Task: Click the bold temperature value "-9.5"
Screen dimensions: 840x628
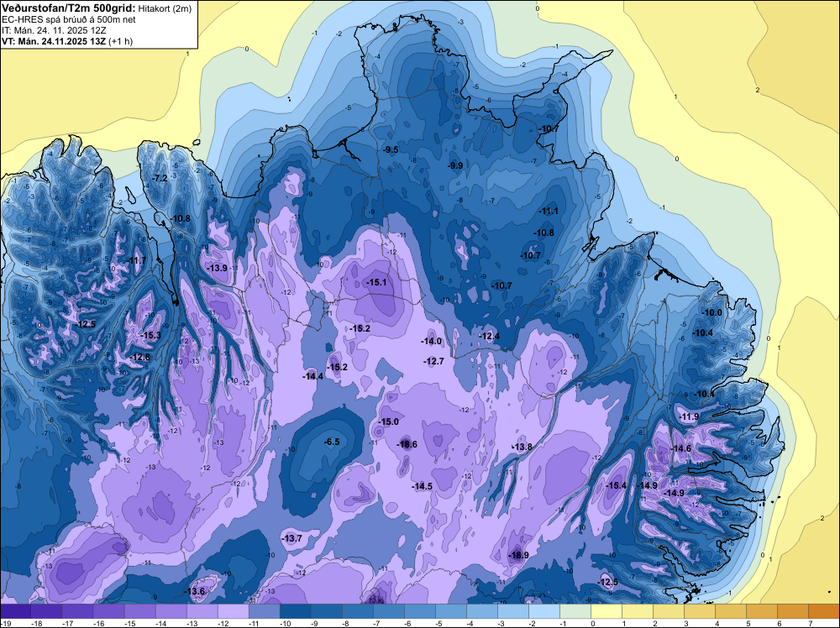Action: point(391,150)
